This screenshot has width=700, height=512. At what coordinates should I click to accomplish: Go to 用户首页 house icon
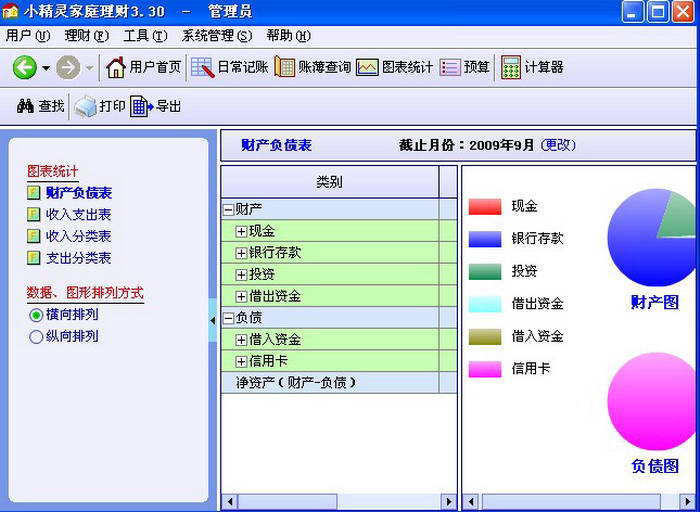[116, 67]
